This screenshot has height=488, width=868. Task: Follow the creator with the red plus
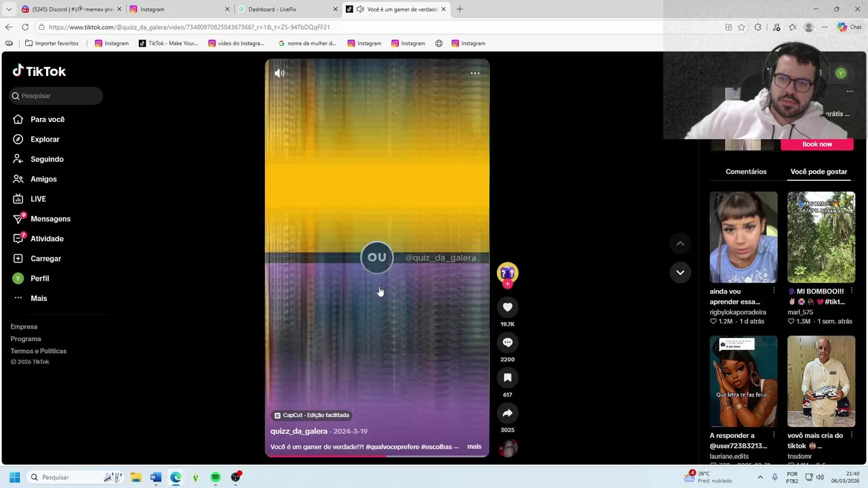(507, 284)
